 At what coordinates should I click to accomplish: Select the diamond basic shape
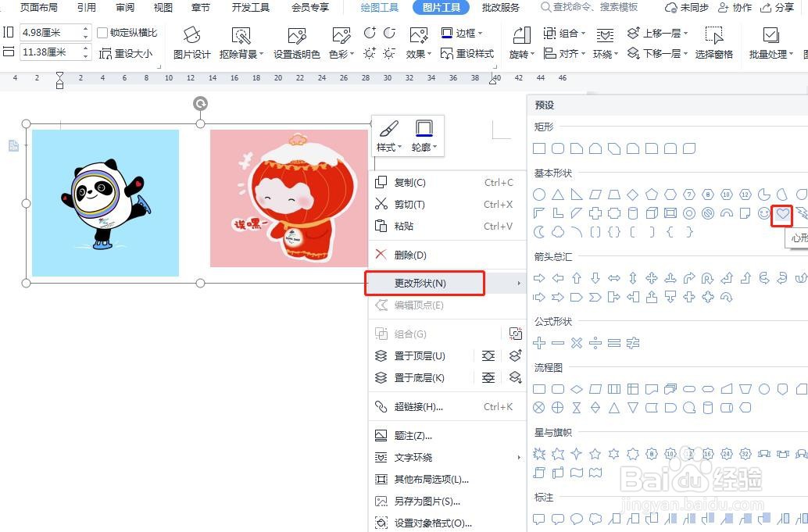click(633, 195)
